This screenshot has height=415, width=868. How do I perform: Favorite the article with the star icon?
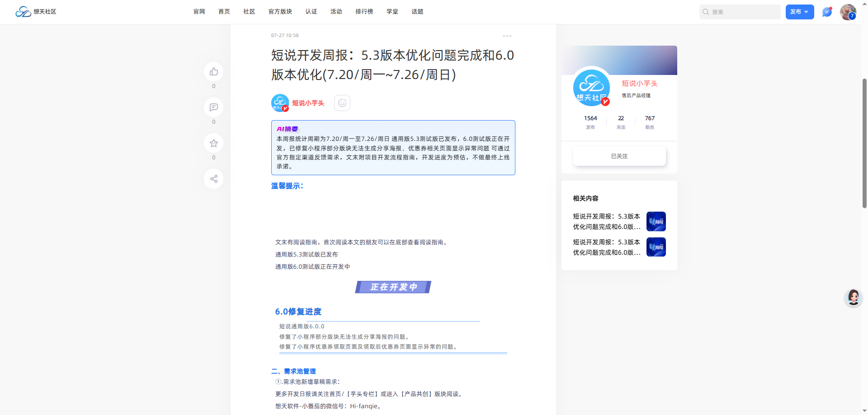coord(214,143)
